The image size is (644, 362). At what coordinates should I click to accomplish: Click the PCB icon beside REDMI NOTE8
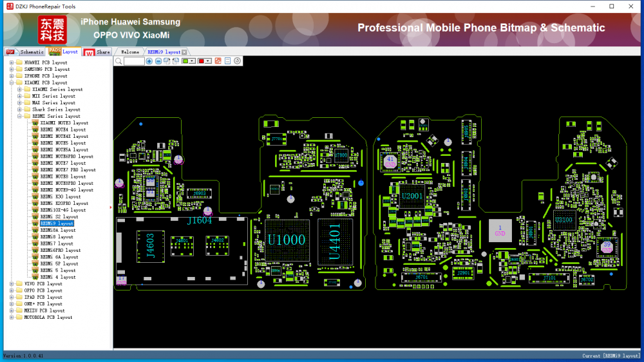tap(35, 176)
